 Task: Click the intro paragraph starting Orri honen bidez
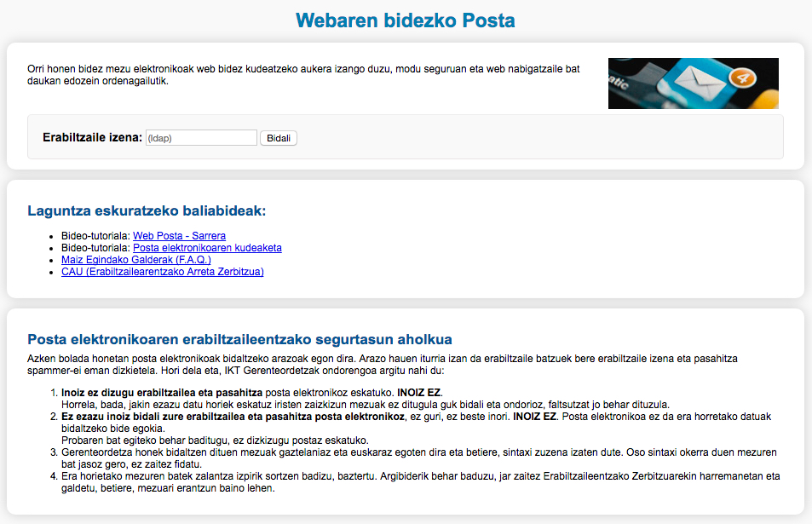tap(303, 75)
